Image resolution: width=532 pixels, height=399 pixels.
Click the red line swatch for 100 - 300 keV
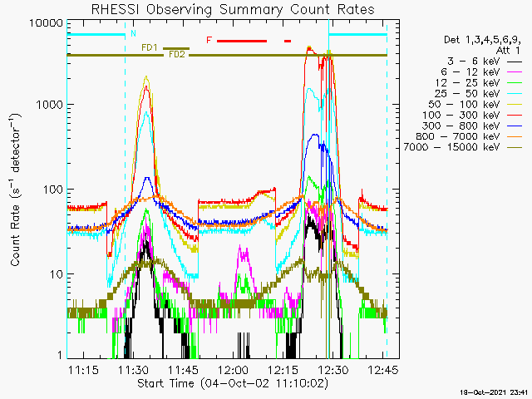(515, 116)
